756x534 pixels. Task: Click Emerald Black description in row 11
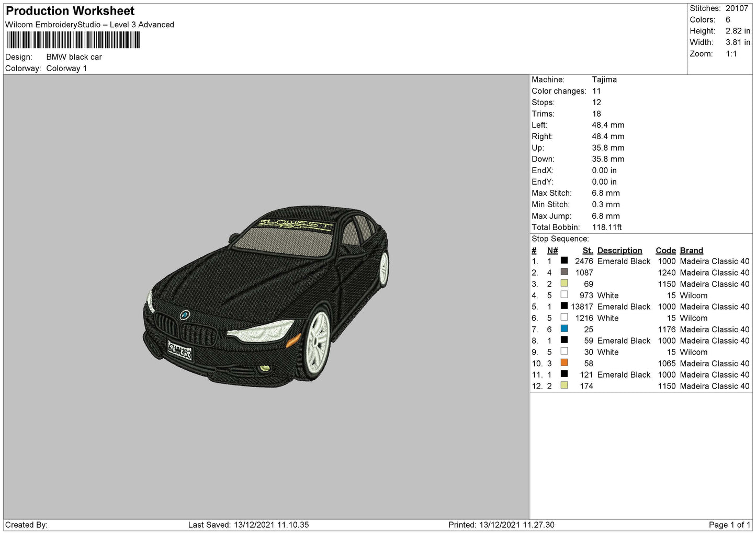[x=624, y=375]
